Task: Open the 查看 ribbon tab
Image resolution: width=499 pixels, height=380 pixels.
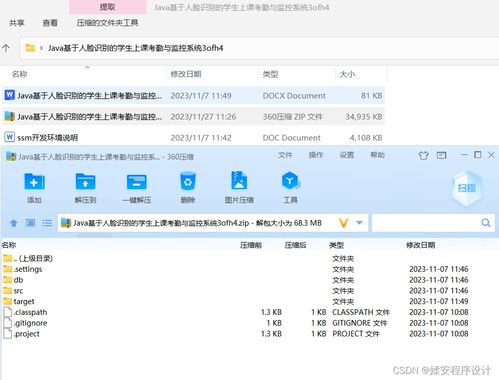Action: pyautogui.click(x=50, y=23)
